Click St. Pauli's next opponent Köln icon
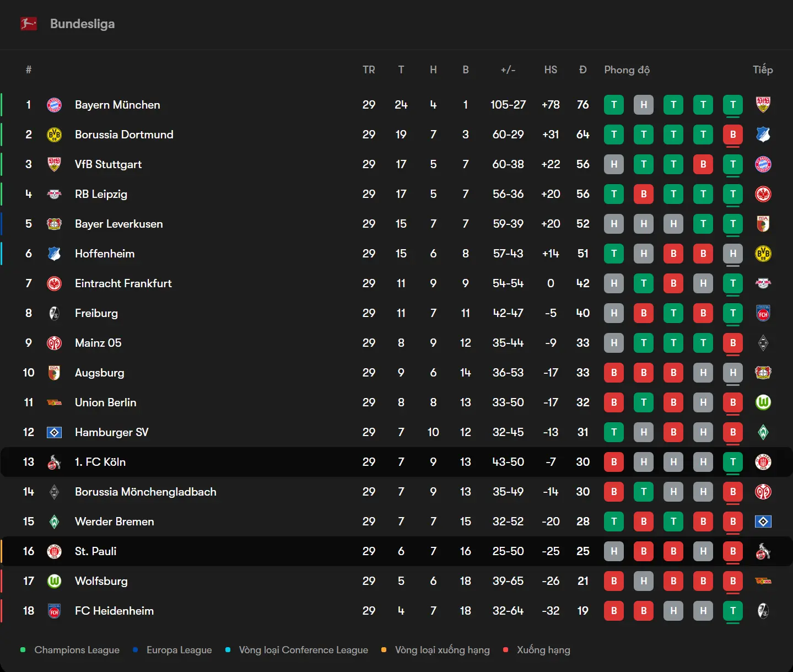The width and height of the screenshot is (793, 672). tap(763, 551)
